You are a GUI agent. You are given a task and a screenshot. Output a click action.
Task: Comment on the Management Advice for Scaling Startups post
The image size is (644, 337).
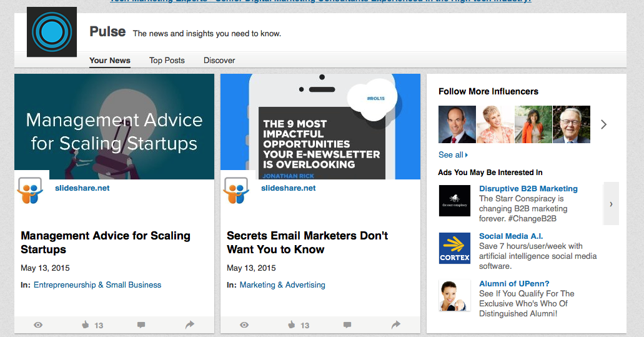click(x=141, y=325)
